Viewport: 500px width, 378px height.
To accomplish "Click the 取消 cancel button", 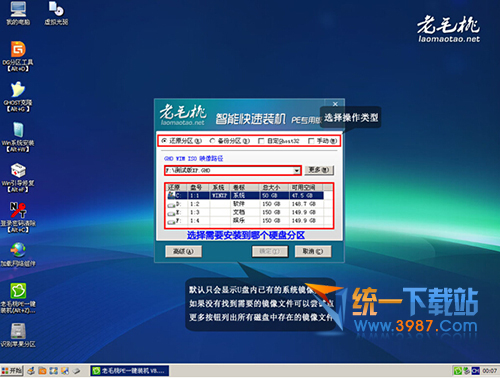I will [313, 251].
